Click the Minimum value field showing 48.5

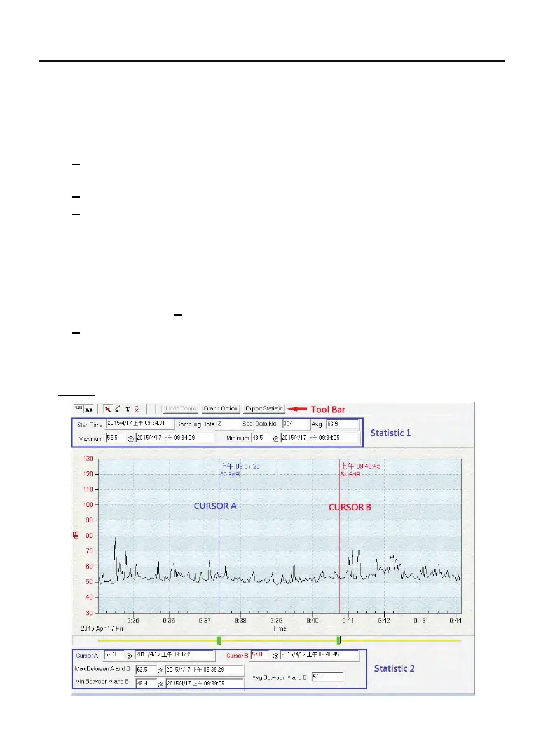(261, 438)
